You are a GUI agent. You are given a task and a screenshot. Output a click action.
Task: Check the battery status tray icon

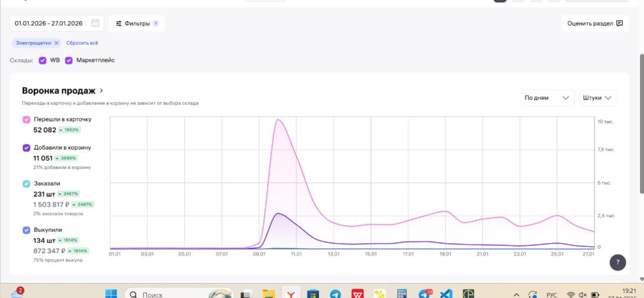[x=595, y=295]
